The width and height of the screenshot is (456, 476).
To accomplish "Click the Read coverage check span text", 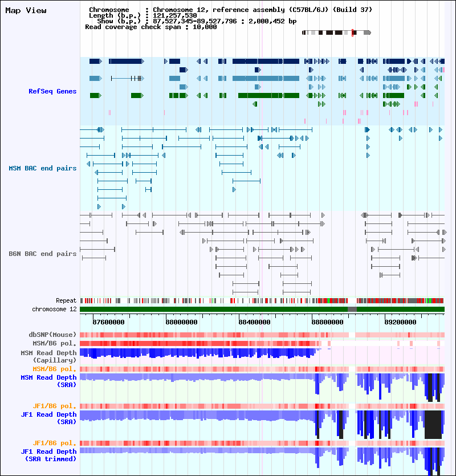I will coord(151,27).
